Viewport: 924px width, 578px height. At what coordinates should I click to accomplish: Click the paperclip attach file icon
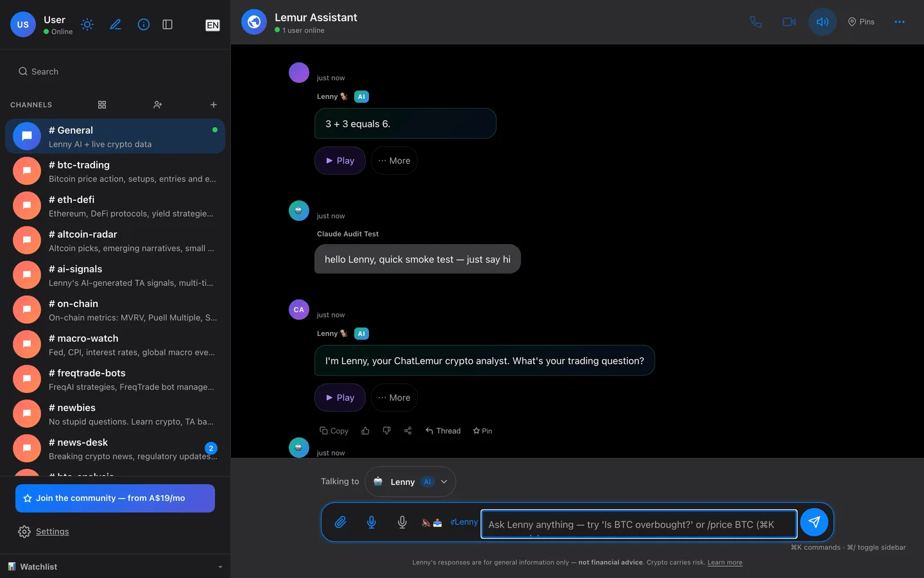coord(341,522)
